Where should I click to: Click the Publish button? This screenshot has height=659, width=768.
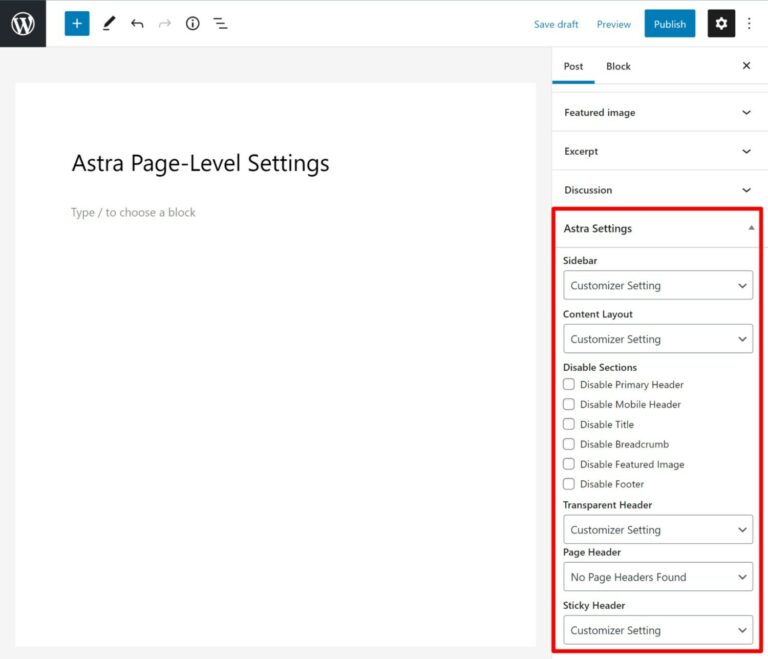669,24
